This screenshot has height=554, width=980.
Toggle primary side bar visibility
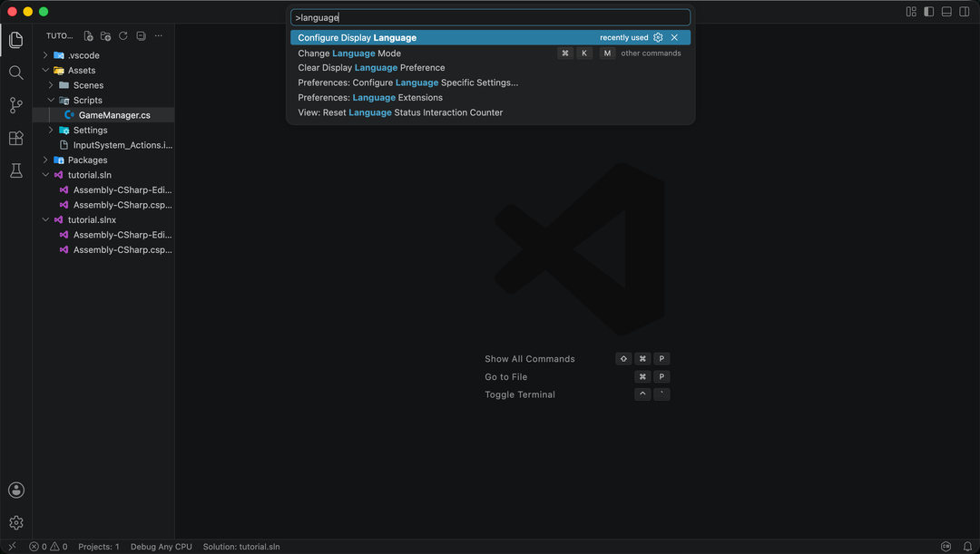[929, 12]
